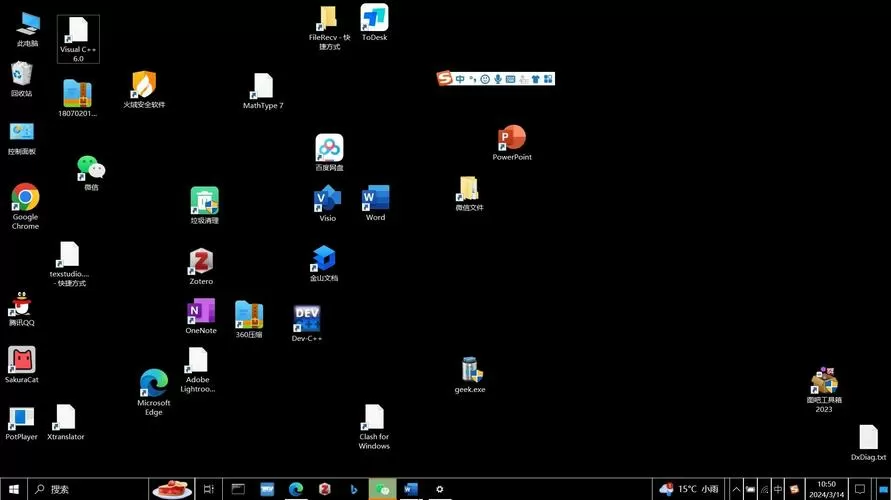
Task: Click the pie search highlight image
Action: click(172, 489)
